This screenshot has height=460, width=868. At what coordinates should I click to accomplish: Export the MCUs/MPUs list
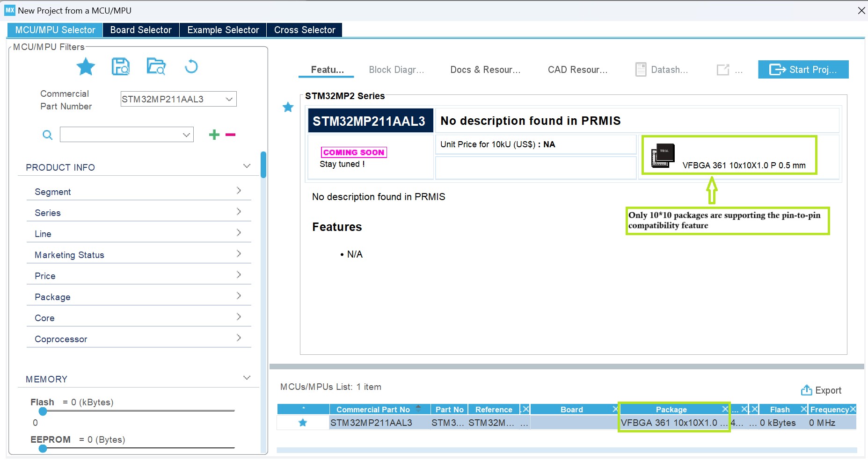tap(821, 390)
